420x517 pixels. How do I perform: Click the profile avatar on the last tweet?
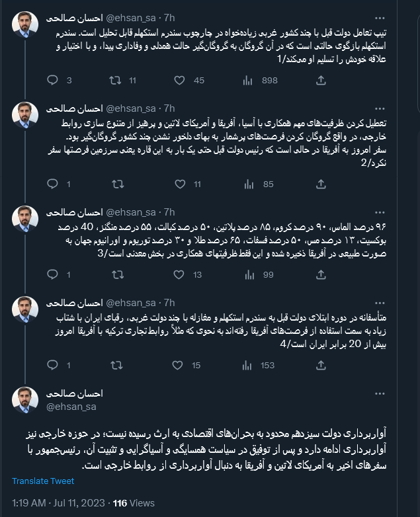[x=26, y=399]
